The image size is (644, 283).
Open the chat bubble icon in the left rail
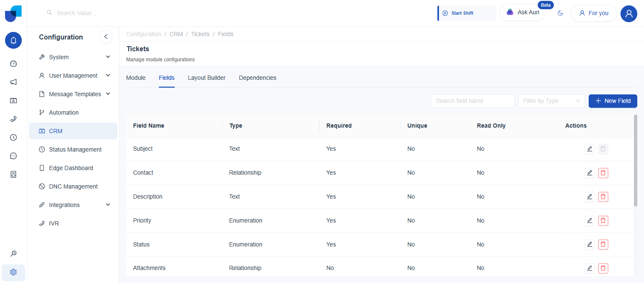13,156
